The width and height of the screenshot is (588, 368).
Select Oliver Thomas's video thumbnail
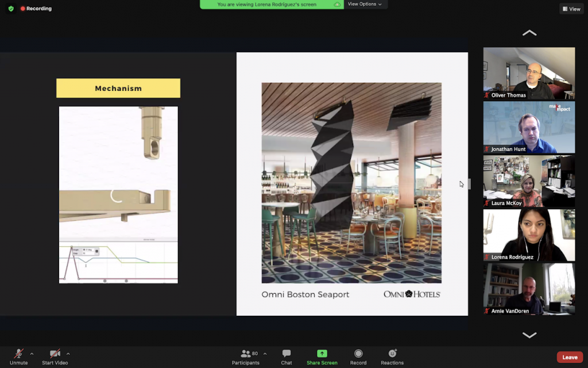pyautogui.click(x=529, y=74)
